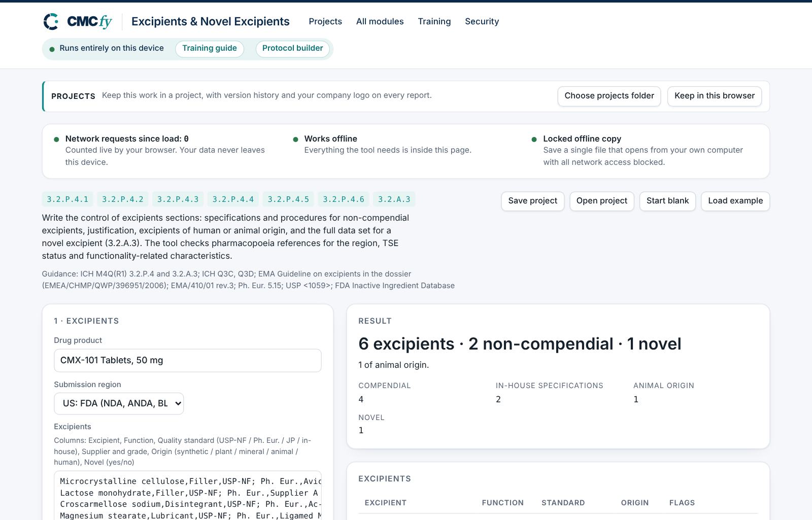Viewport: 812px width, 520px height.
Task: Click the EXCIPIENT column header
Action: [x=386, y=503]
